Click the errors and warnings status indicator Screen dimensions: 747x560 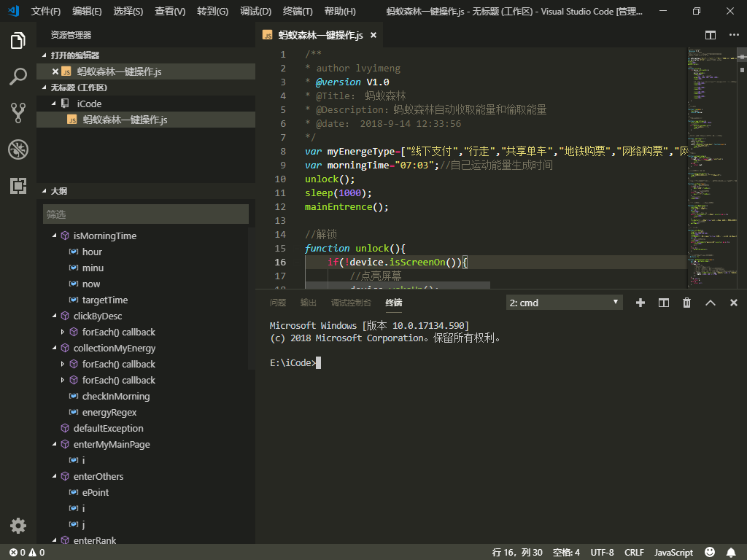pyautogui.click(x=27, y=553)
